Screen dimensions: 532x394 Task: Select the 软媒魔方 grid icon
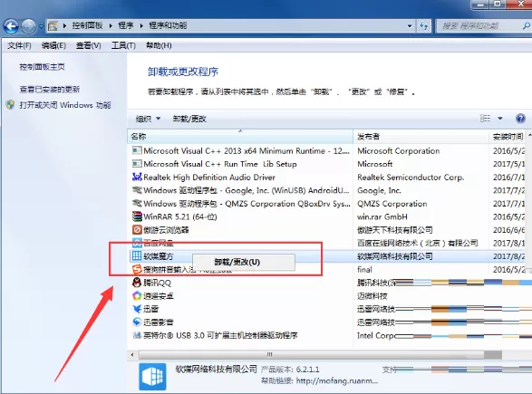[137, 256]
